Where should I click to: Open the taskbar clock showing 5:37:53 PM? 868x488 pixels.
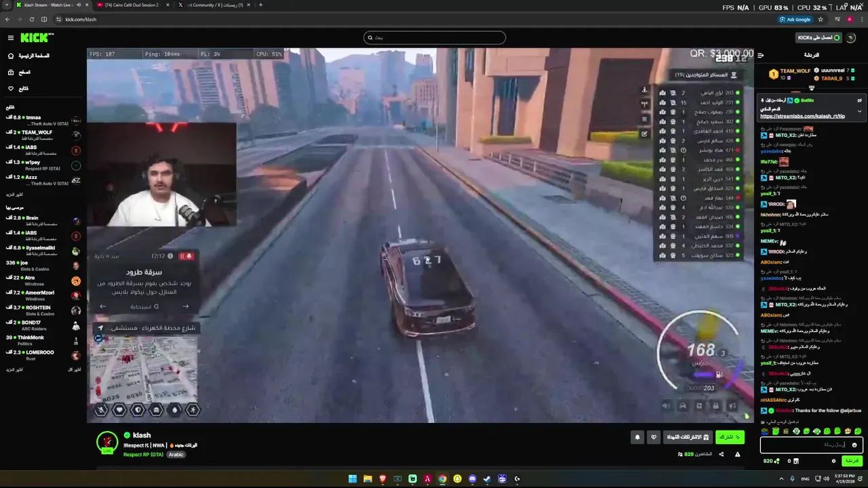[x=846, y=479]
